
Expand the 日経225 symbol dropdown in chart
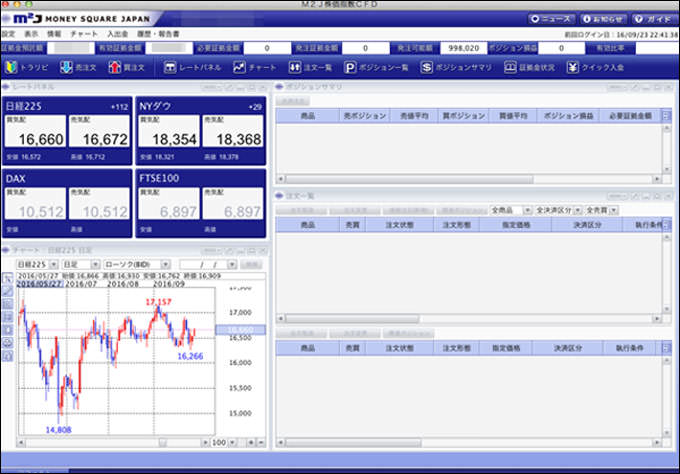click(53, 265)
